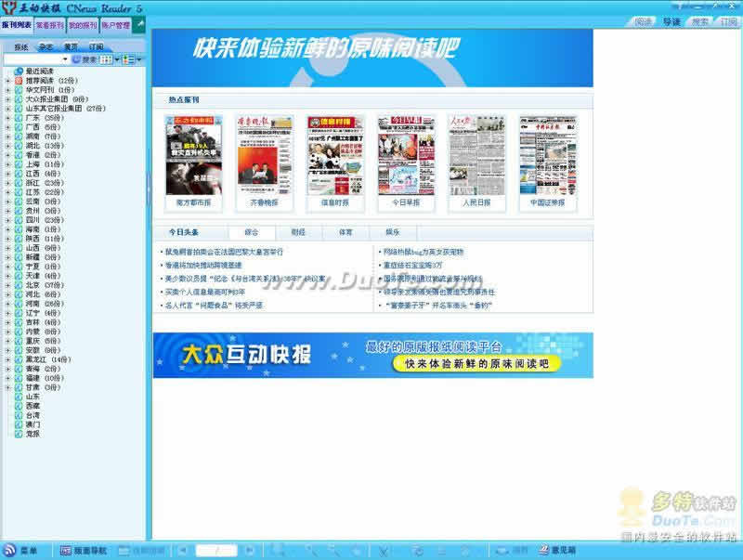The height and width of the screenshot is (560, 743).
Task: Select the 娱乐 headlines tab
Action: tap(393, 232)
